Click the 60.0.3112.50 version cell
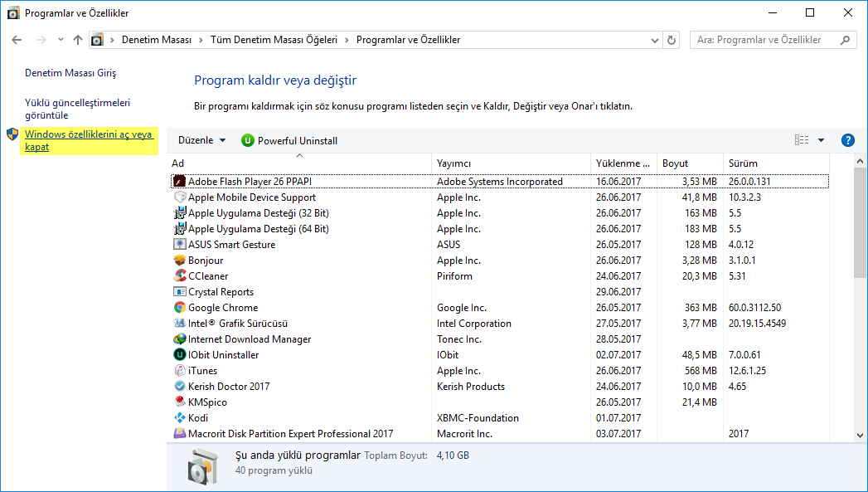Image resolution: width=868 pixels, height=492 pixels. [755, 308]
